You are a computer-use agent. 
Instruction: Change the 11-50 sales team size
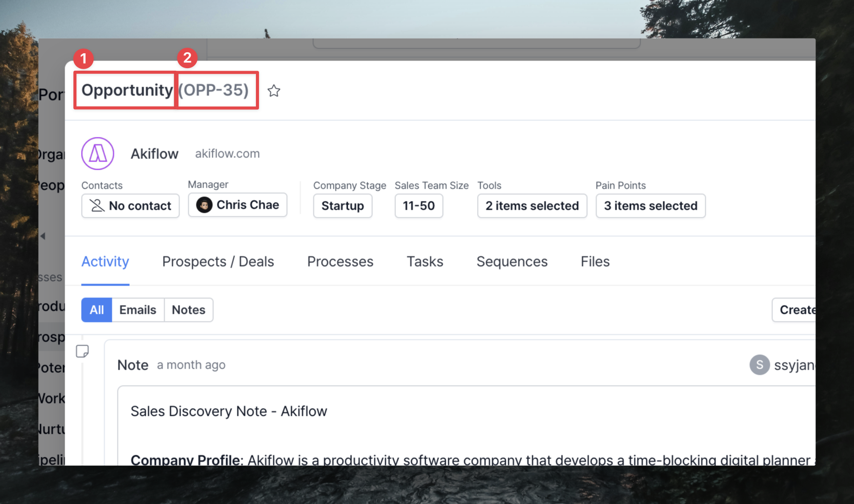[x=419, y=206]
